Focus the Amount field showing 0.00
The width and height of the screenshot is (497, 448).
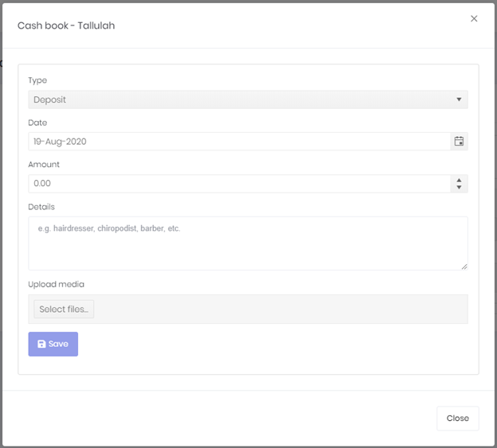pos(239,183)
